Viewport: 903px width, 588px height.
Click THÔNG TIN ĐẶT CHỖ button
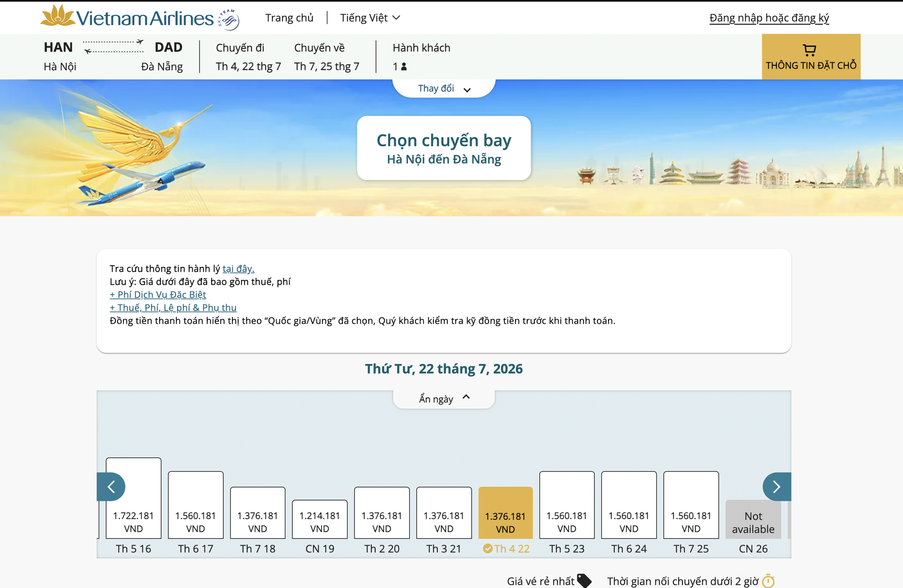[811, 56]
